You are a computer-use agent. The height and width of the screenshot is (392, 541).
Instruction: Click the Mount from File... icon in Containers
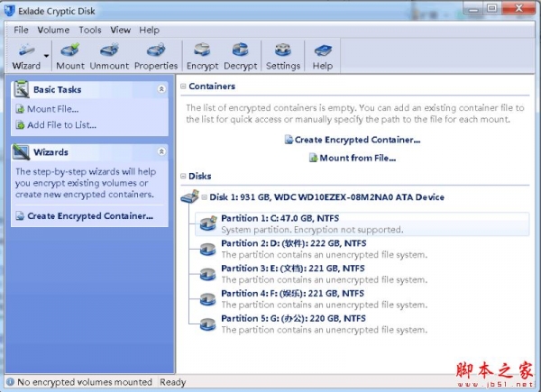313,158
